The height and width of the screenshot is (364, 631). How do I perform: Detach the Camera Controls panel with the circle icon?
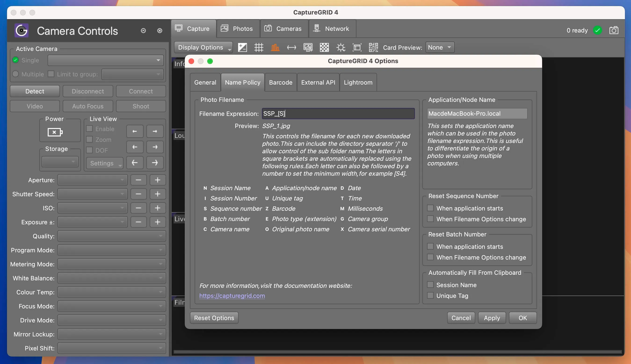click(x=143, y=31)
